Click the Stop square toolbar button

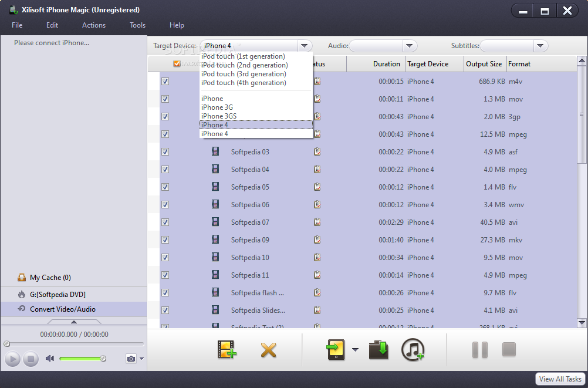[x=509, y=349]
